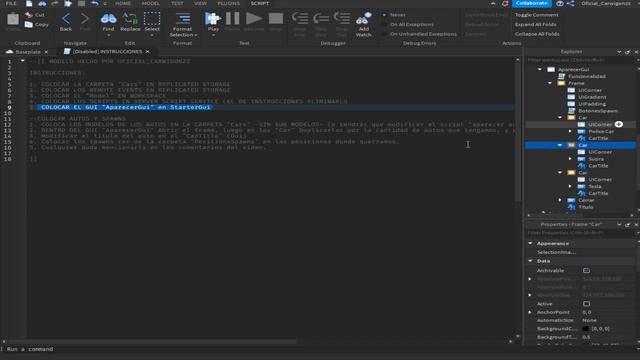The width and height of the screenshot is (640, 360).
Task: Toggle the Active property checkbox
Action: point(587,304)
